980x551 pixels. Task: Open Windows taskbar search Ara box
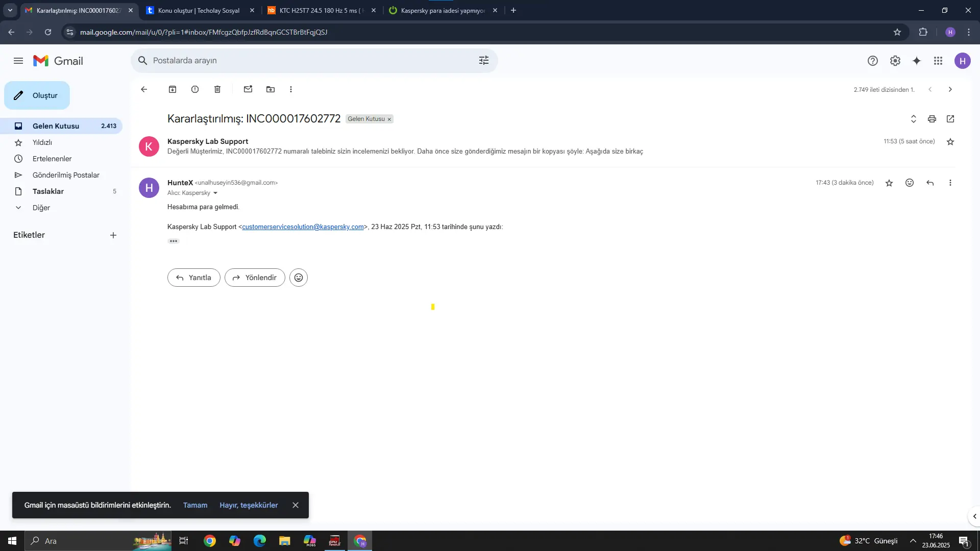(99, 541)
